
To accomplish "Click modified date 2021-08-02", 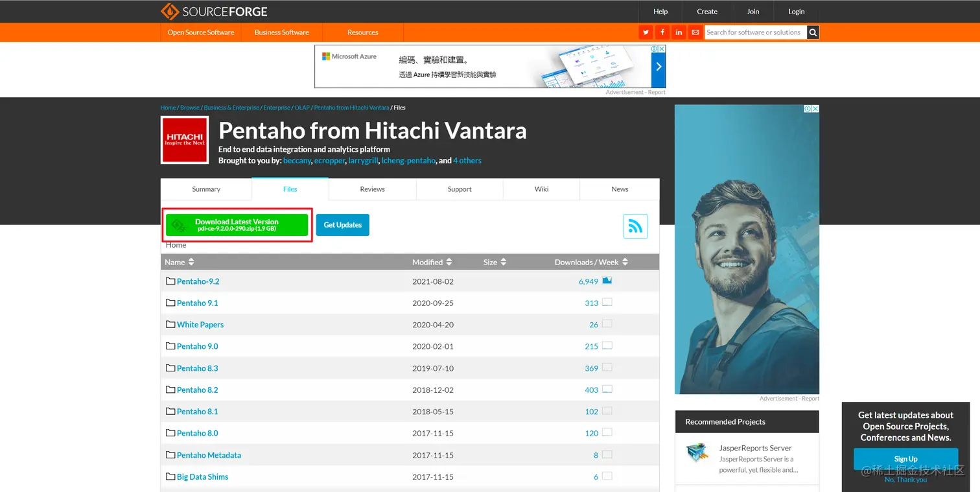I will click(x=433, y=281).
